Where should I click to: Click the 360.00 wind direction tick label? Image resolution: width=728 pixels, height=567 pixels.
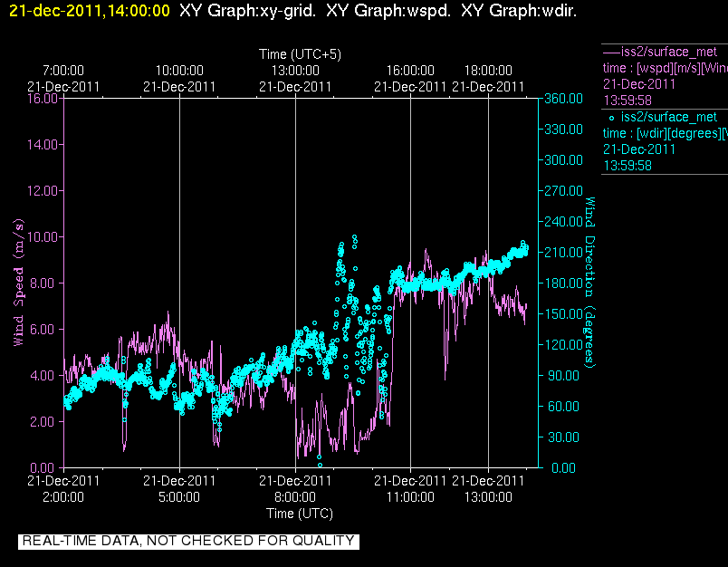click(563, 99)
